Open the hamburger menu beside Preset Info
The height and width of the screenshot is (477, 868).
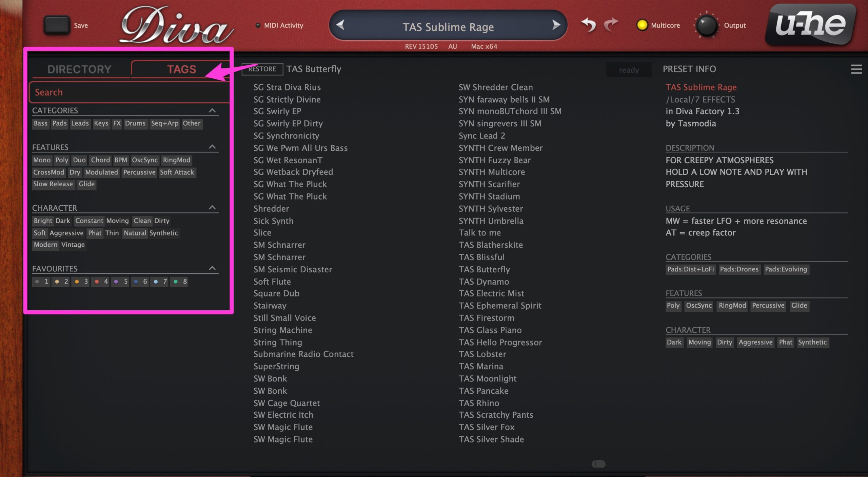(x=856, y=69)
